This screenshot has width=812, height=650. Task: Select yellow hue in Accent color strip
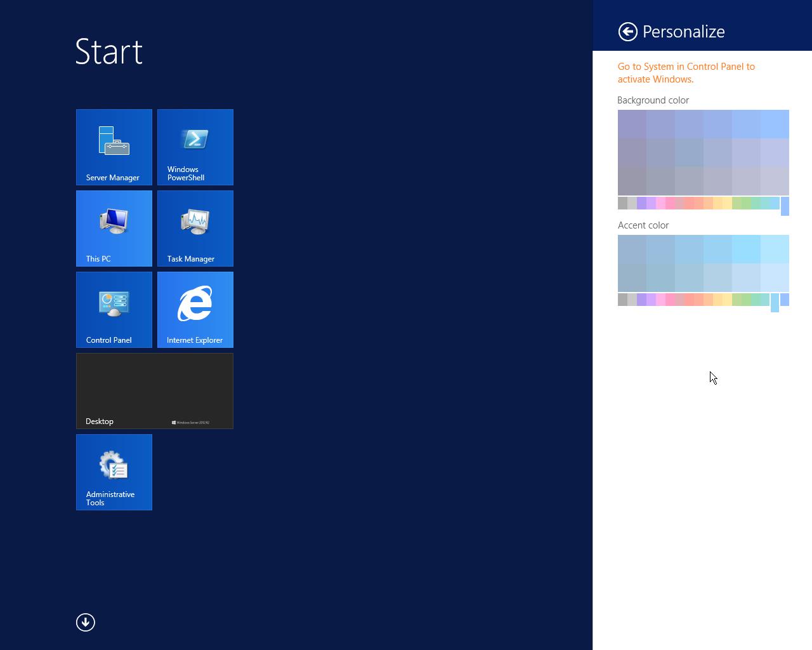pyautogui.click(x=727, y=300)
